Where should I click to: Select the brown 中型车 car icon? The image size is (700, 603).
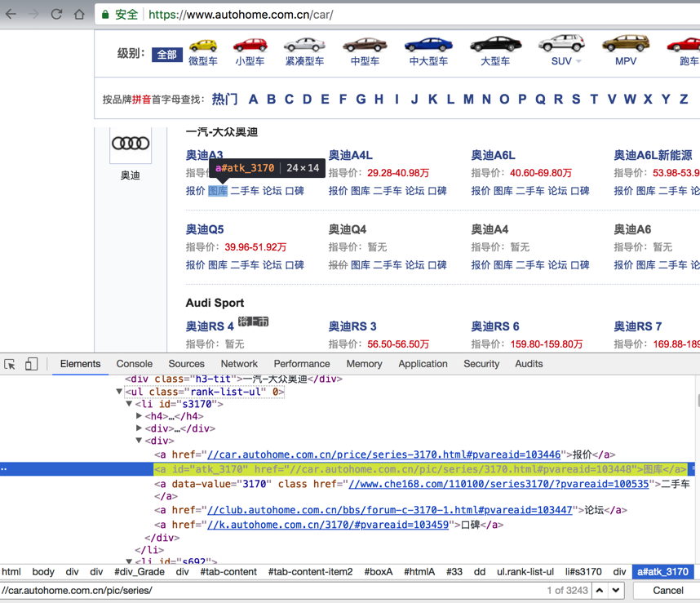pos(365,45)
